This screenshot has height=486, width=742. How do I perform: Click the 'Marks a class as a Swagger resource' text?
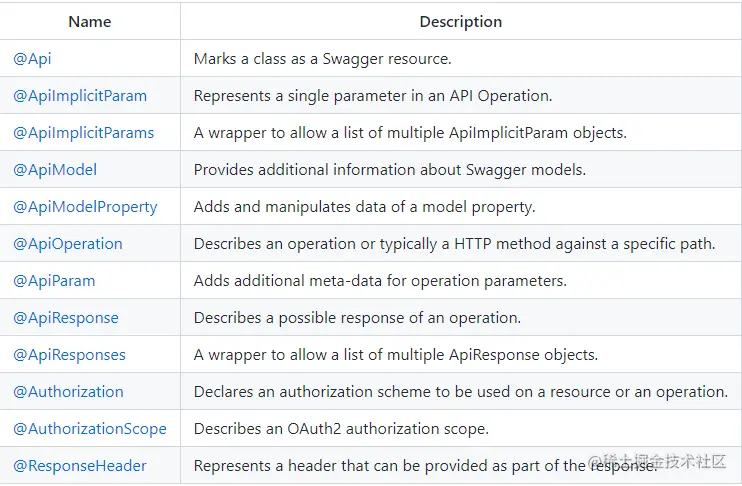(323, 59)
